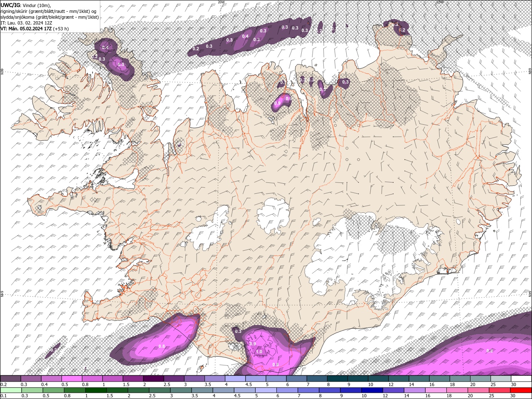Click the 10 teal swatch in upper legend row

pos(378,379)
